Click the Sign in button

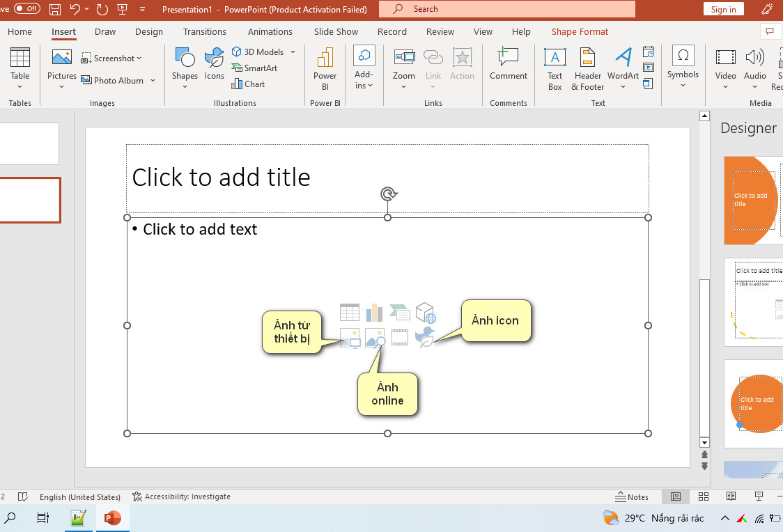point(724,9)
